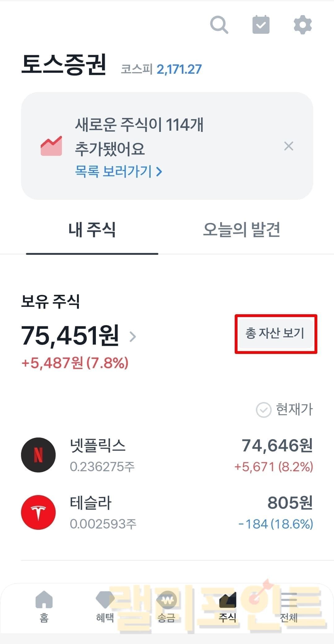Tap the Netflix logo icon

point(38,455)
